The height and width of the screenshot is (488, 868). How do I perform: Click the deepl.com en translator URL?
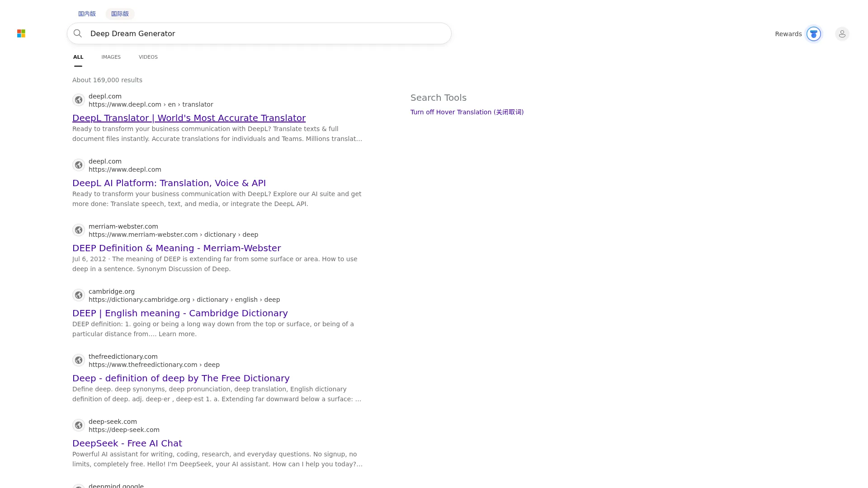tap(151, 104)
